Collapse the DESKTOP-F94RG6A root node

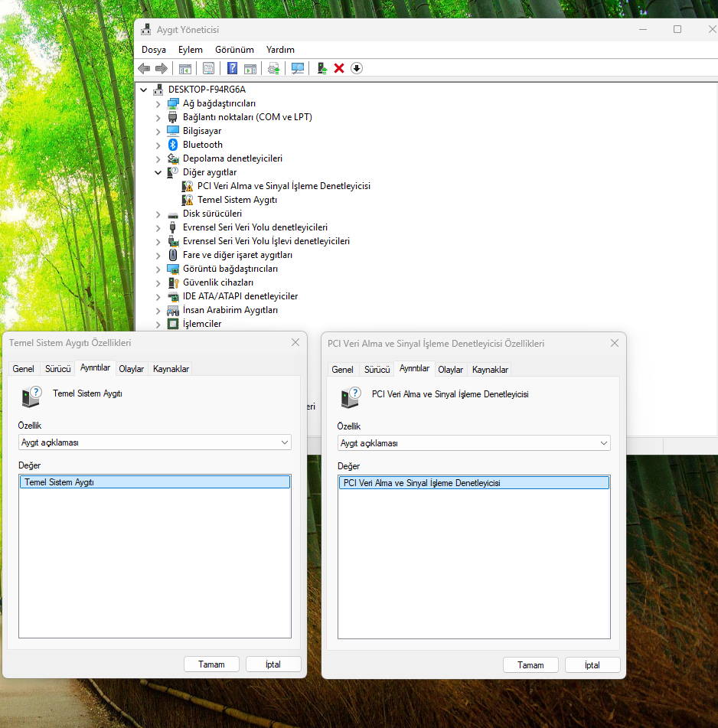pos(144,90)
